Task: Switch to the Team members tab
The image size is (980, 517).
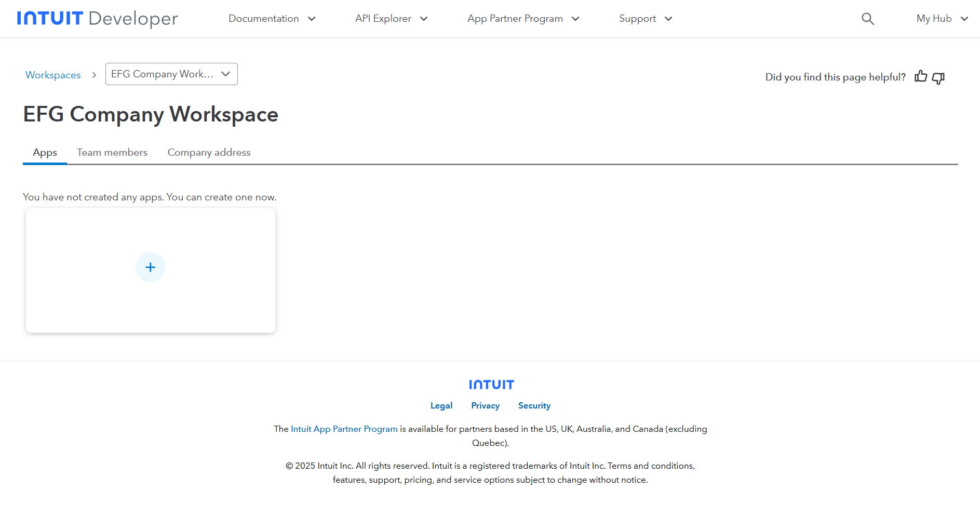Action: coord(112,153)
